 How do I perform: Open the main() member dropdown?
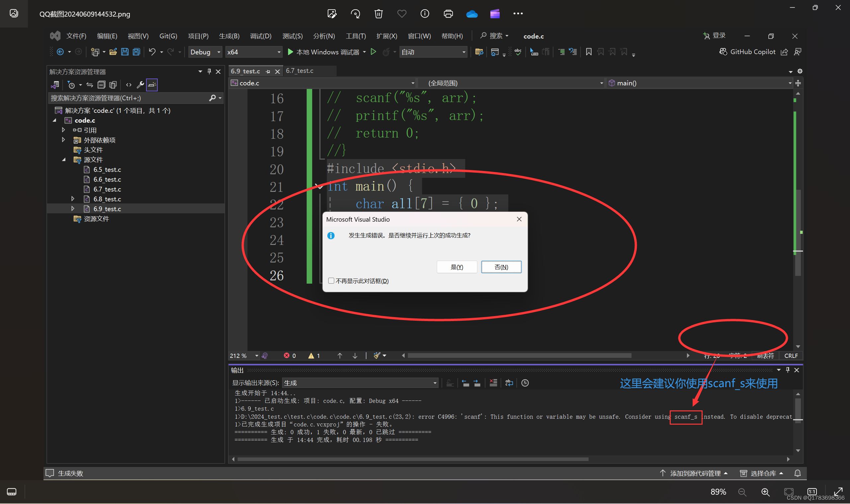point(700,83)
